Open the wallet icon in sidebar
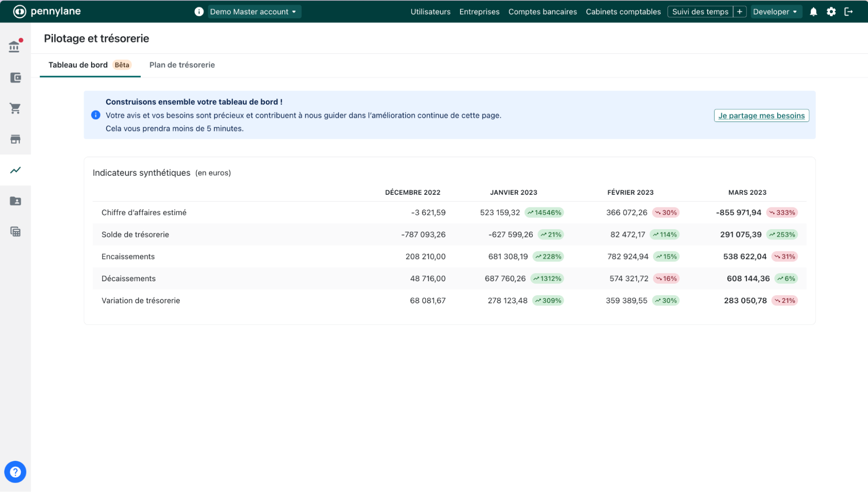This screenshot has height=499, width=868. pyautogui.click(x=15, y=78)
